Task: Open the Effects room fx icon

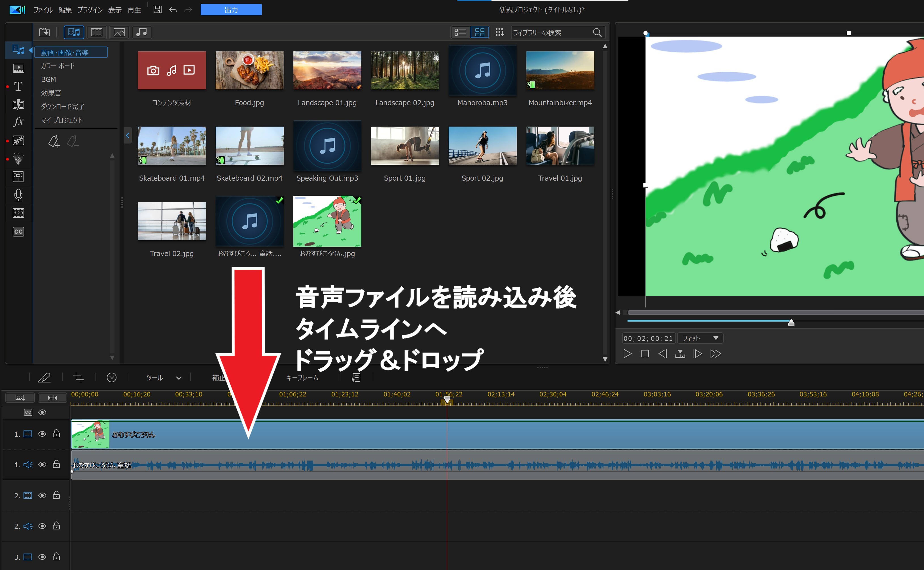Action: 18,122
